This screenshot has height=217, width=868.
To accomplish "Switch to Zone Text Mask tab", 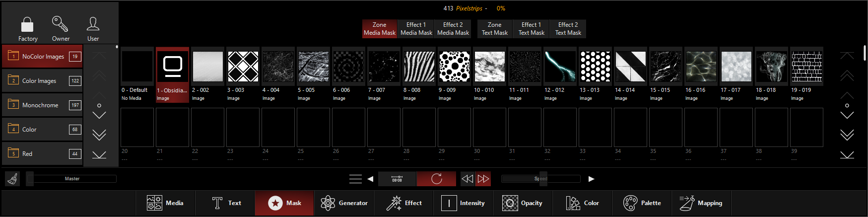I will 495,29.
